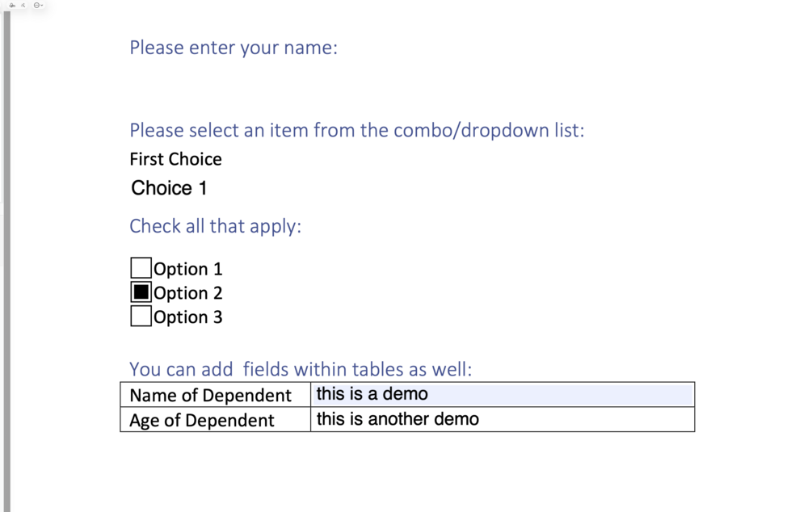812x512 pixels.
Task: Check the Option 1 checkbox
Action: (x=141, y=268)
